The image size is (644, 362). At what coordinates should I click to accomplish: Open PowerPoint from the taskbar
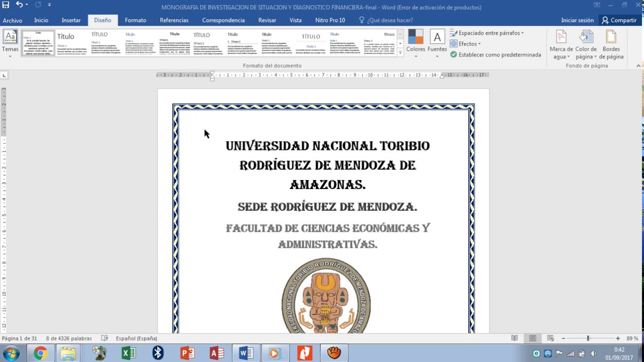[187, 353]
